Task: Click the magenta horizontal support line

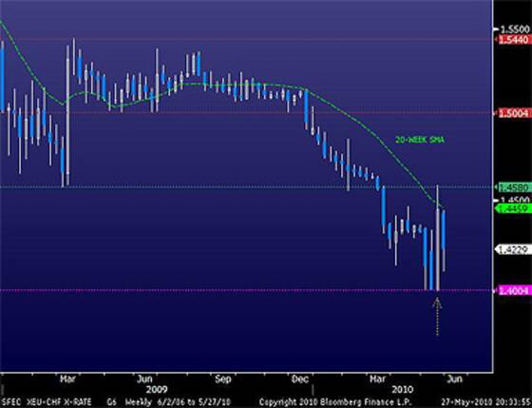Action: [x=246, y=290]
